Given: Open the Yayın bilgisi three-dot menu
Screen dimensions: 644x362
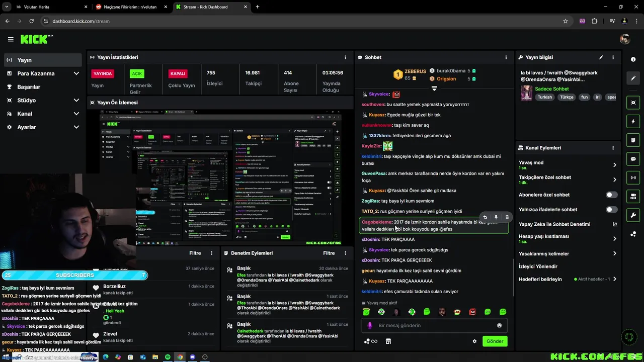Looking at the screenshot, I should tap(613, 57).
